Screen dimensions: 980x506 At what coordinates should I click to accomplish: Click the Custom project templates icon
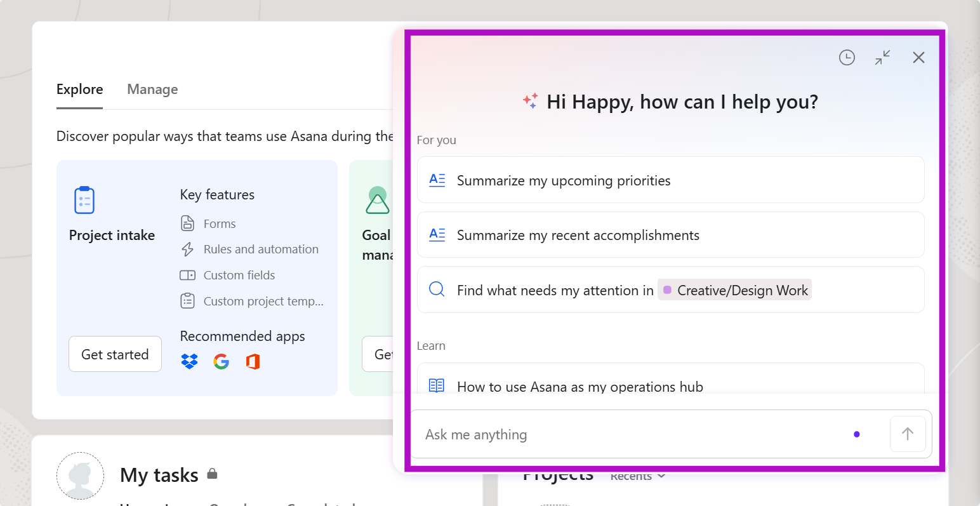point(187,301)
